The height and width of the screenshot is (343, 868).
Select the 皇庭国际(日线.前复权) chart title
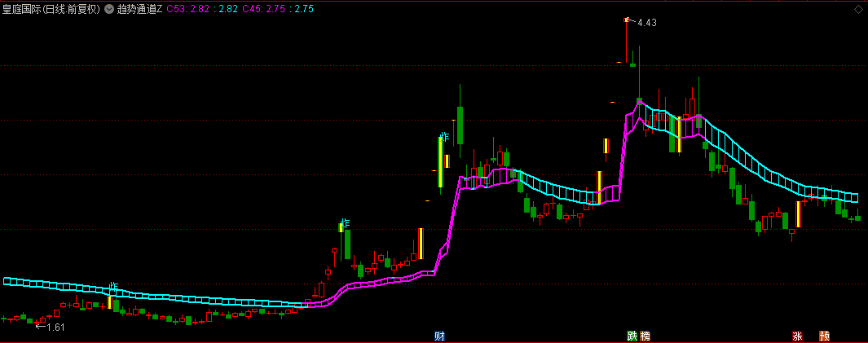tap(51, 9)
